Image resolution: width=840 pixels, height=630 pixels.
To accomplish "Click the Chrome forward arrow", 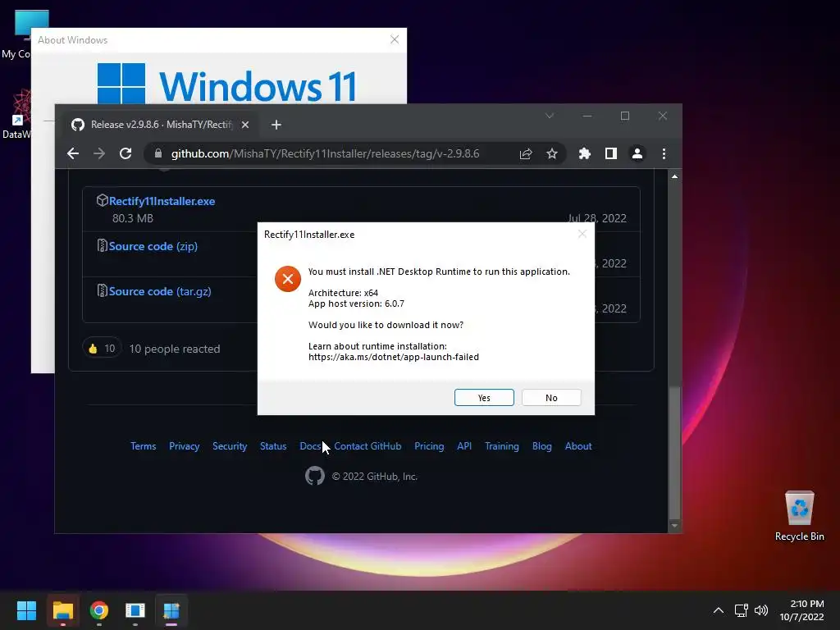I will (x=99, y=153).
